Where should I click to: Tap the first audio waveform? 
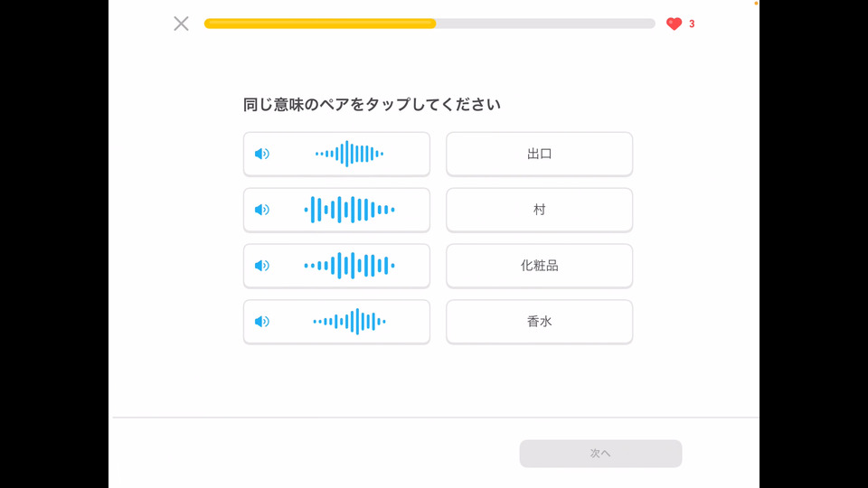tap(349, 154)
